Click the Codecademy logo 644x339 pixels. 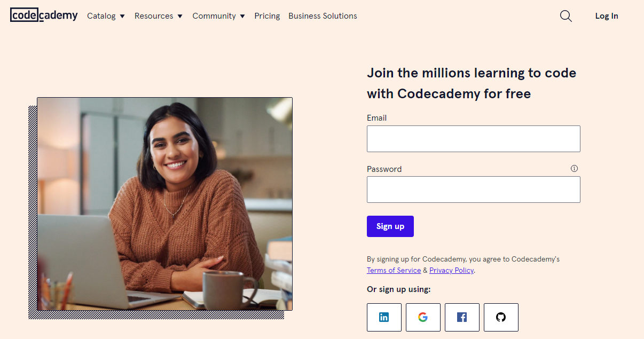[x=44, y=15]
